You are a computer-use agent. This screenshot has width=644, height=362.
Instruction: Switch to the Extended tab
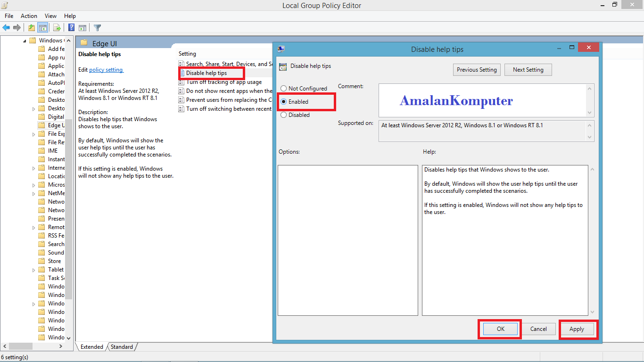[x=91, y=347]
